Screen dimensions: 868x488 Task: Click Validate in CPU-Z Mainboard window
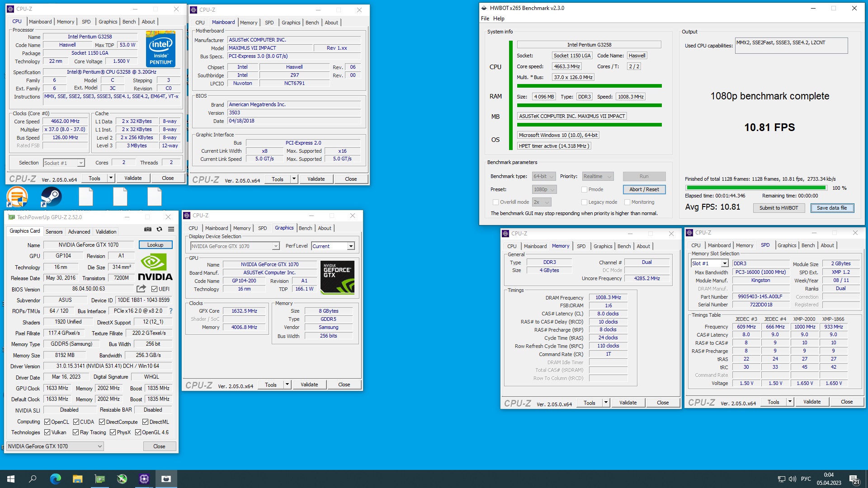[x=316, y=179]
